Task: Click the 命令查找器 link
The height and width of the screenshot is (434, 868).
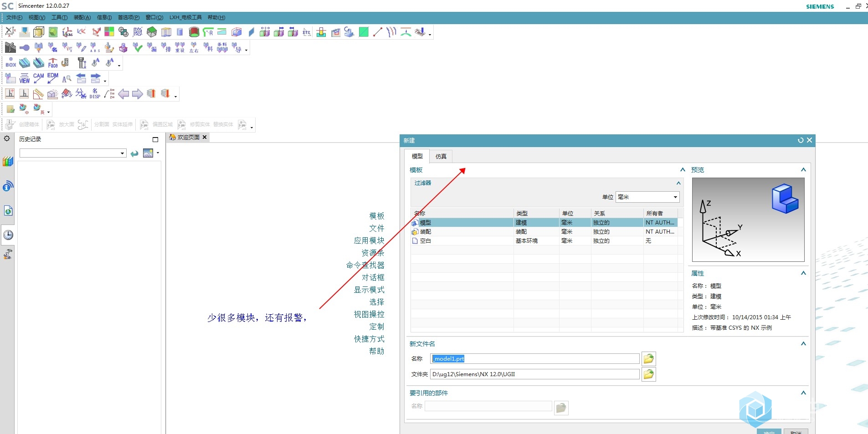Action: 365,265
